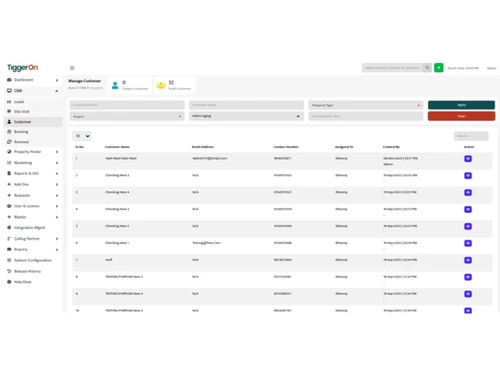Open the Property Type dropdown

pyautogui.click(x=366, y=105)
